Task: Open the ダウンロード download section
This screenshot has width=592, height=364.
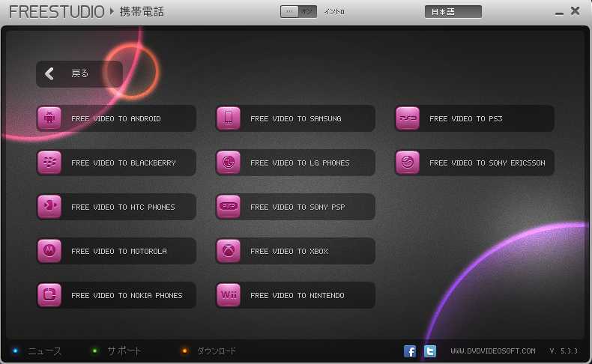Action: 217,351
